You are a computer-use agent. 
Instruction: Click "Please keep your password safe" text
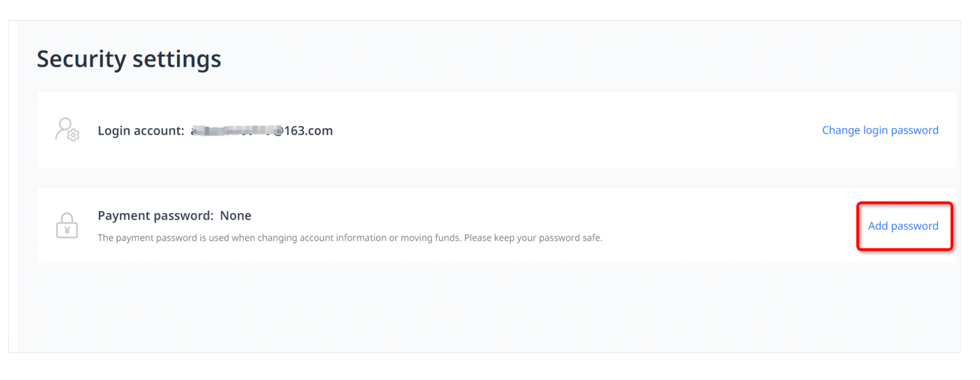pos(533,238)
